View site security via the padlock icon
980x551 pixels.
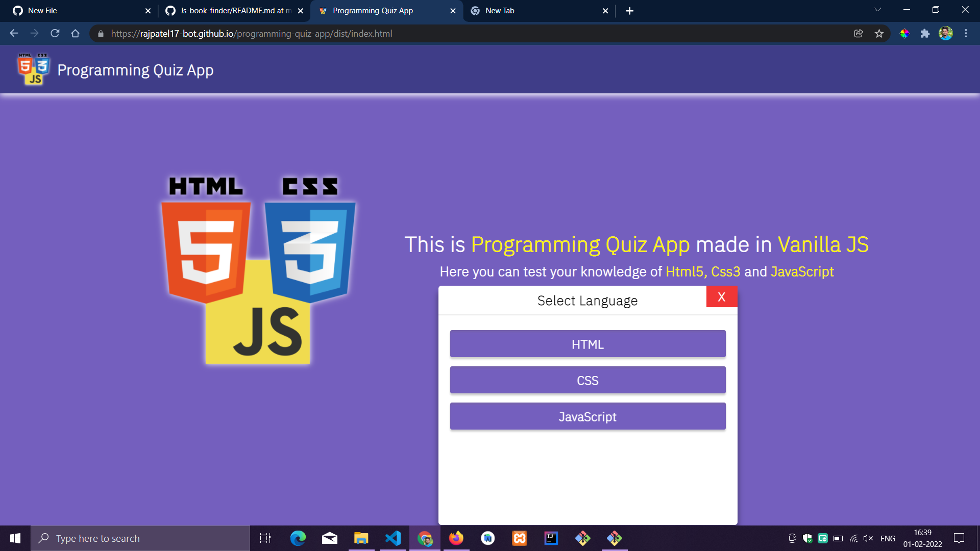click(100, 34)
